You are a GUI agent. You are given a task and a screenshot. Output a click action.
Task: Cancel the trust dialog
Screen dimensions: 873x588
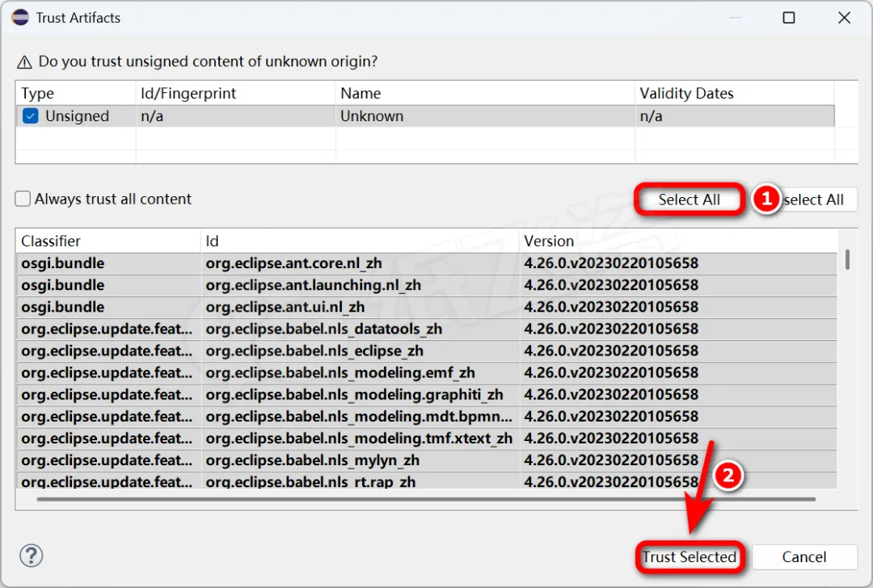tap(804, 556)
